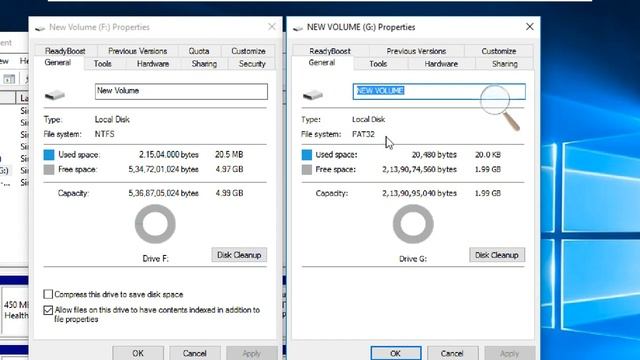Open Customize tab in G: Properties

coord(499,51)
